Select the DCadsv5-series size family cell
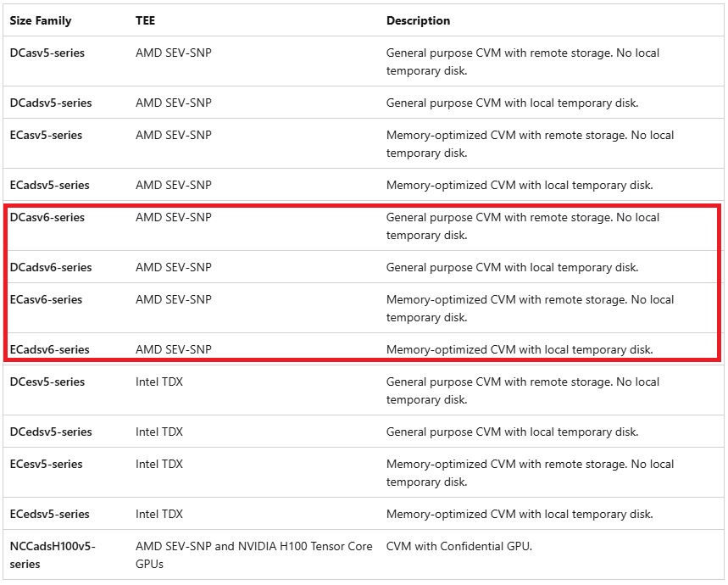 coord(51,103)
